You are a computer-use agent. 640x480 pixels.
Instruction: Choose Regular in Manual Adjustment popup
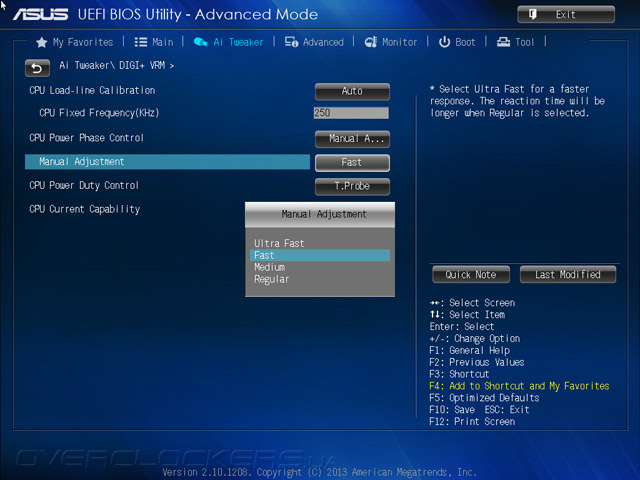point(320,280)
